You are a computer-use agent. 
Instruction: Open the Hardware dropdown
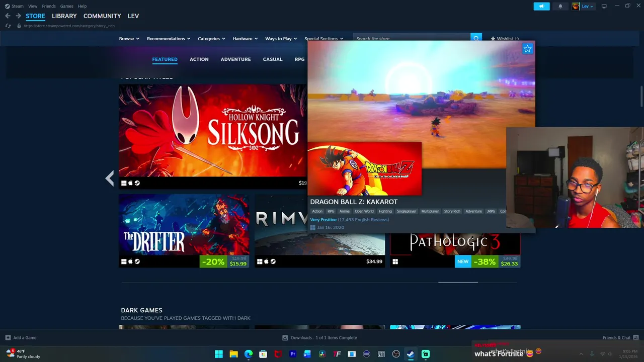click(245, 39)
